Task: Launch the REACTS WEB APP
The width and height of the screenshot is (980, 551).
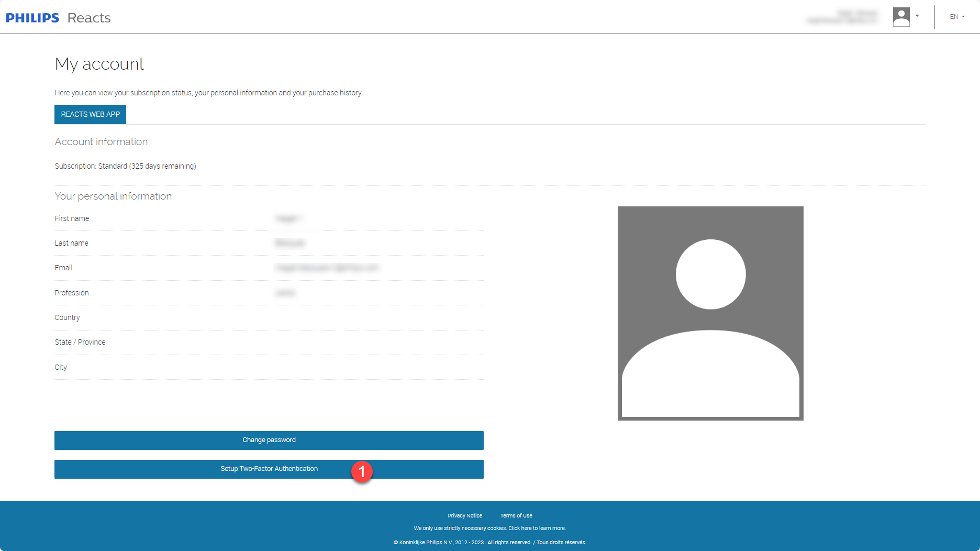Action: point(90,114)
